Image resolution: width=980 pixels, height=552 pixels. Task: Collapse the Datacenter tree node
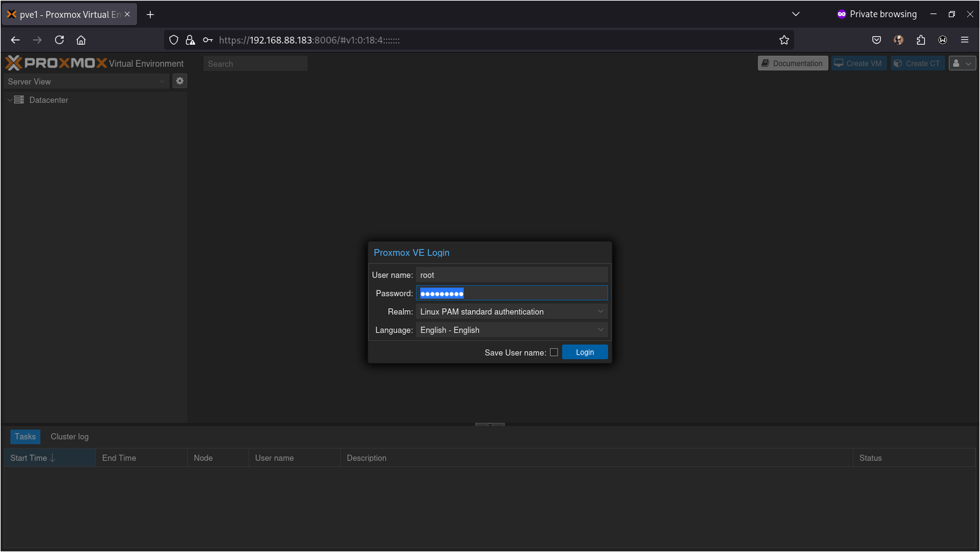10,100
